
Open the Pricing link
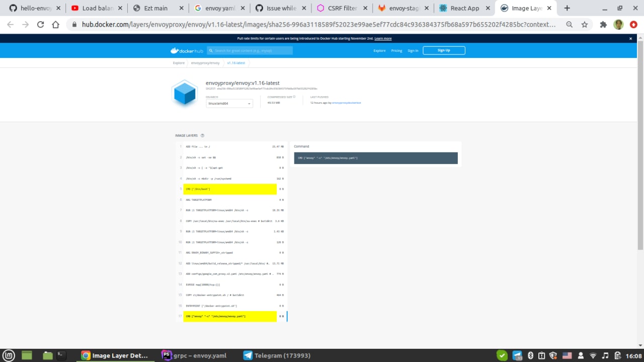pos(396,51)
